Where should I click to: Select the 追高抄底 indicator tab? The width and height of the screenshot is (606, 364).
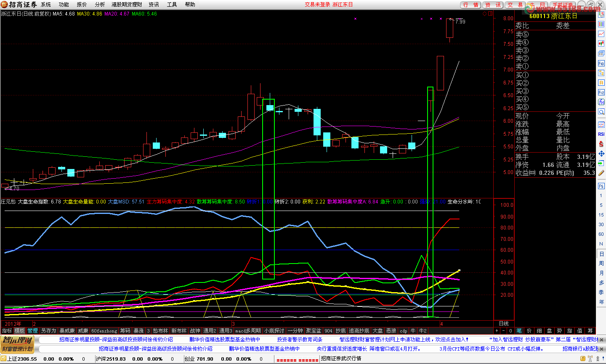(359, 331)
